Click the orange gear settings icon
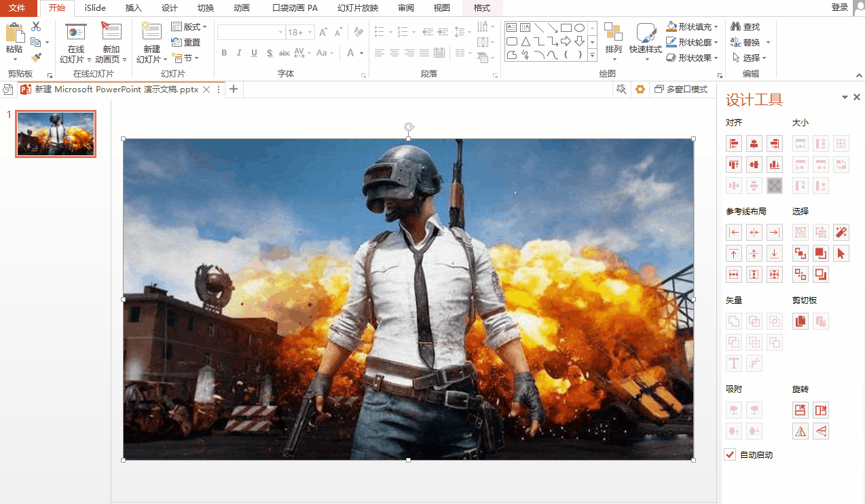This screenshot has width=865, height=504. click(639, 89)
